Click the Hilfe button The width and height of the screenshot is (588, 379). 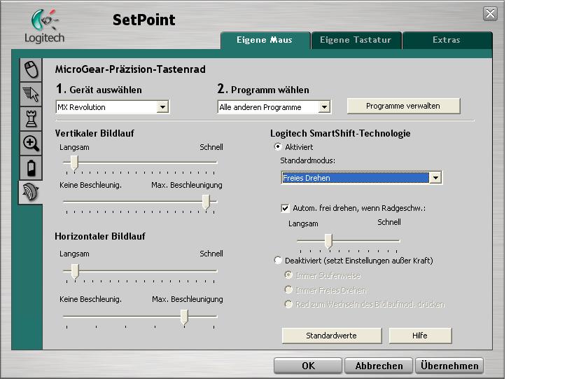(420, 336)
